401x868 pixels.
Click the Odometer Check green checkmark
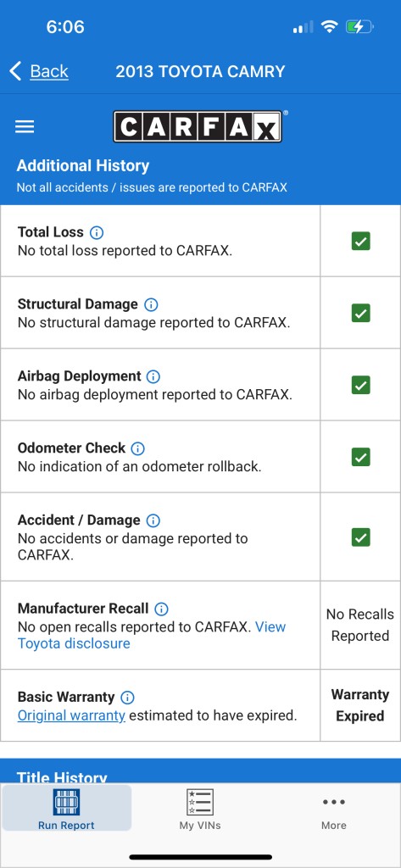[x=360, y=457]
